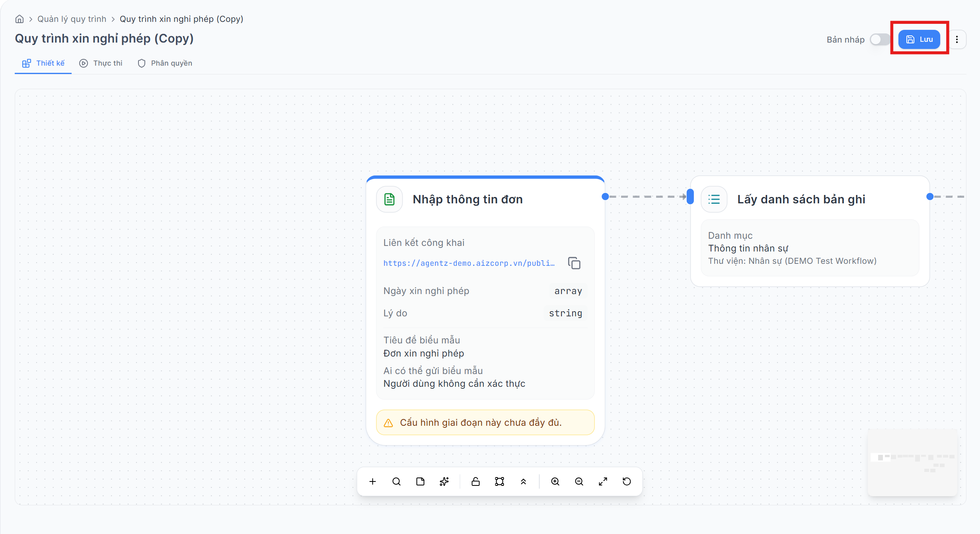Toggle the Bản nháp draft switch
The width and height of the screenshot is (980, 534).
coord(880,39)
